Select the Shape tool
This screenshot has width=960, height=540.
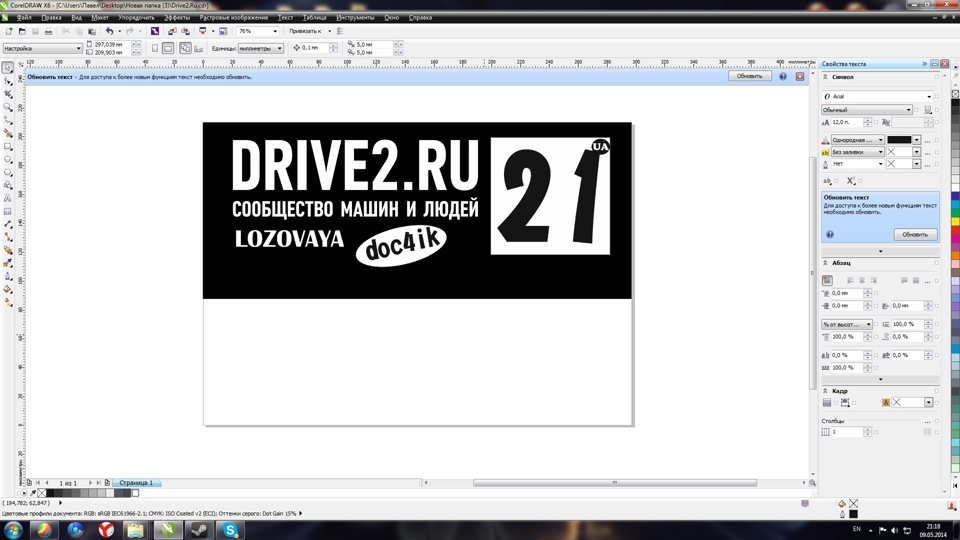(8, 81)
